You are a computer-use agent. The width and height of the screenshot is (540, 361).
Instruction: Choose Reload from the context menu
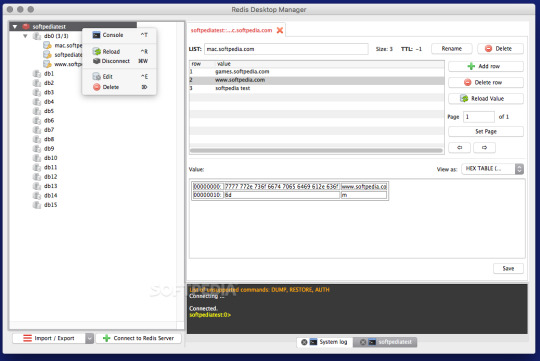tap(119, 52)
